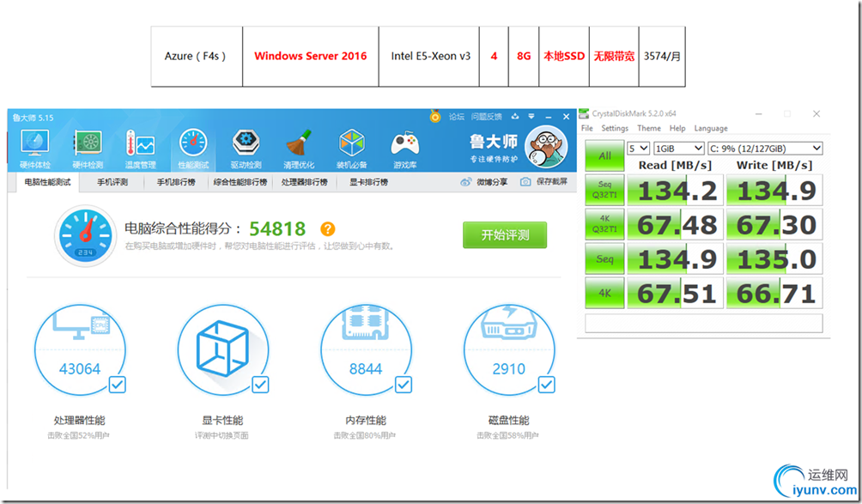
Task: Click the Windows Server 2016 table cell
Action: tap(311, 56)
